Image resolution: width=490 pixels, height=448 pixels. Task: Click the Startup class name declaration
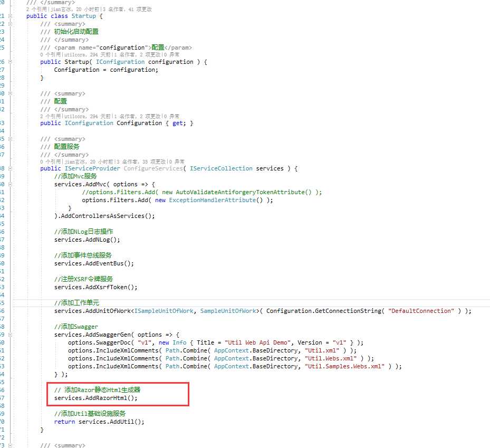click(x=84, y=16)
